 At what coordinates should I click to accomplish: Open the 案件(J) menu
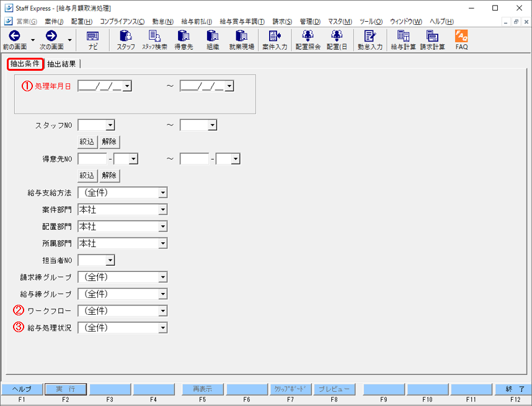click(54, 21)
